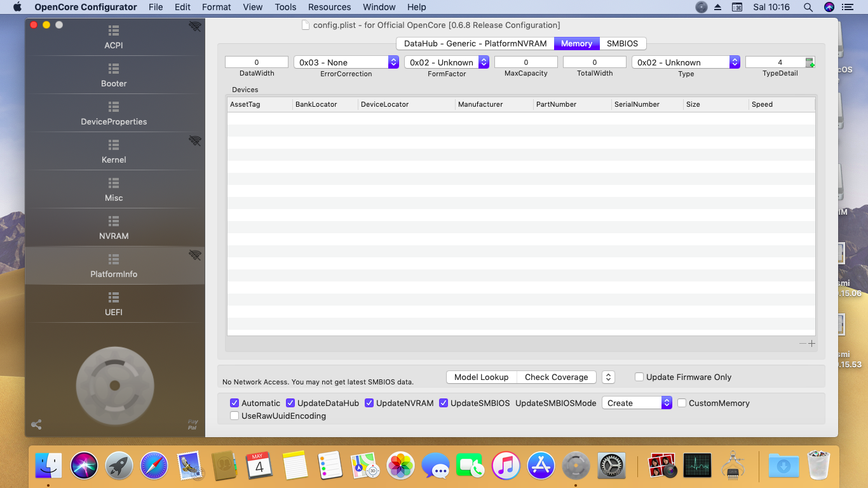The width and height of the screenshot is (868, 488).
Task: Launch Notes from the Dock
Action: (x=295, y=466)
